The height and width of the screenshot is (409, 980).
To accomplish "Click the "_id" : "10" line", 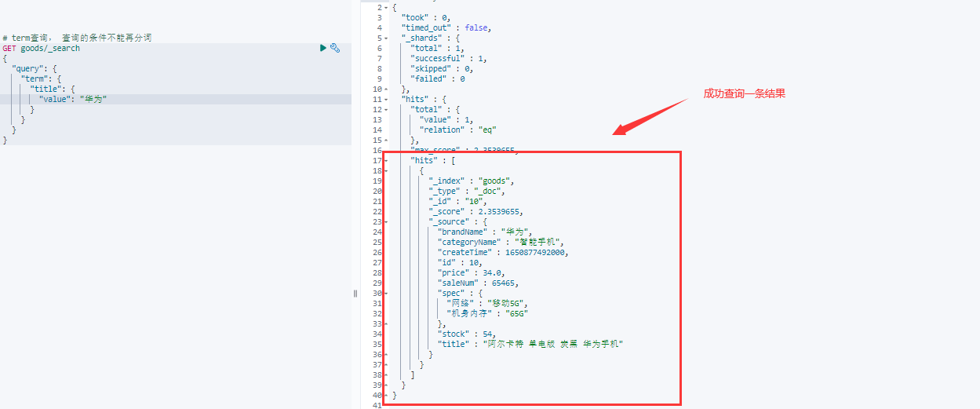I will point(460,201).
